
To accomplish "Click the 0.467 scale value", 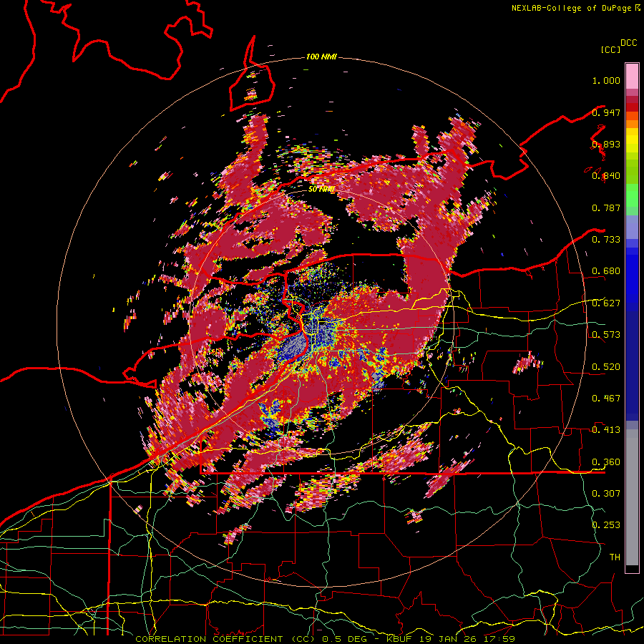I will point(606,399).
